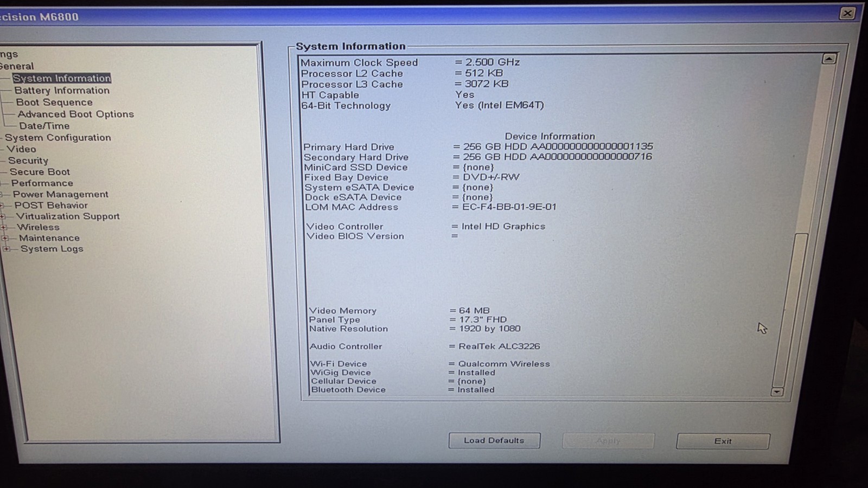Click Panel Type label
This screenshot has width=868, height=488.
[334, 320]
